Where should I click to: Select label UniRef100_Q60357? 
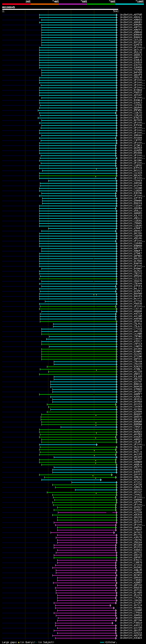pyautogui.click(x=131, y=630)
